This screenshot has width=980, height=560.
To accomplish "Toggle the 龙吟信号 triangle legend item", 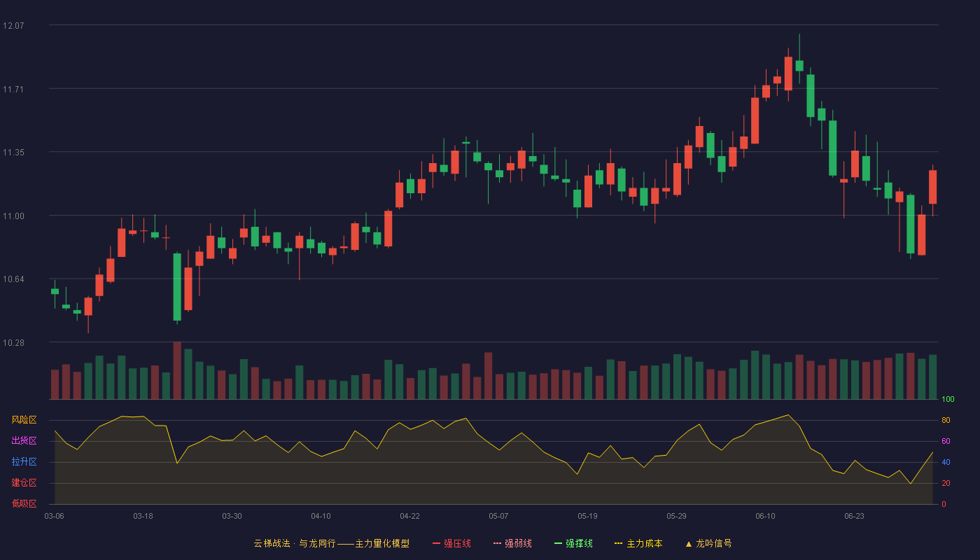I will tap(708, 543).
